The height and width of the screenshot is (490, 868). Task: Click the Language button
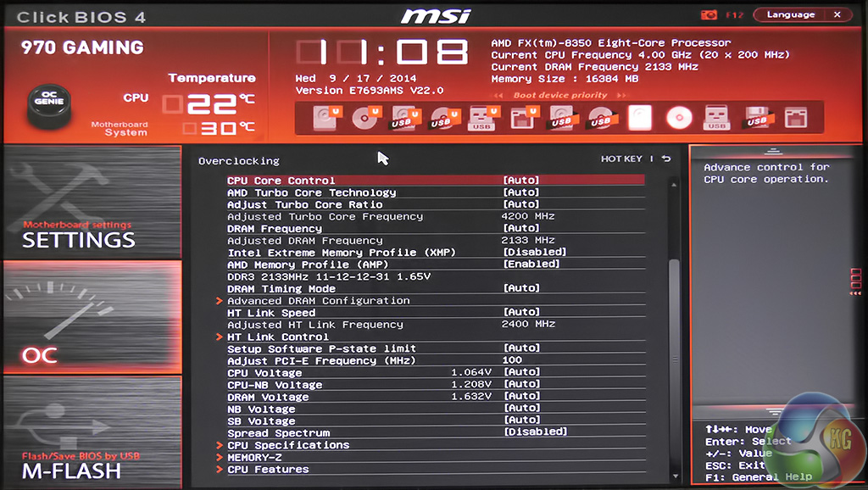791,15
